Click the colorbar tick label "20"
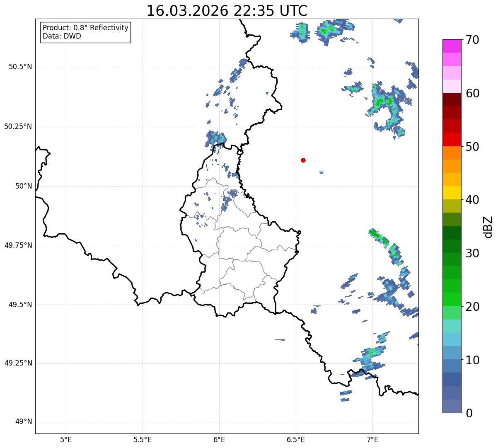 coord(472,307)
